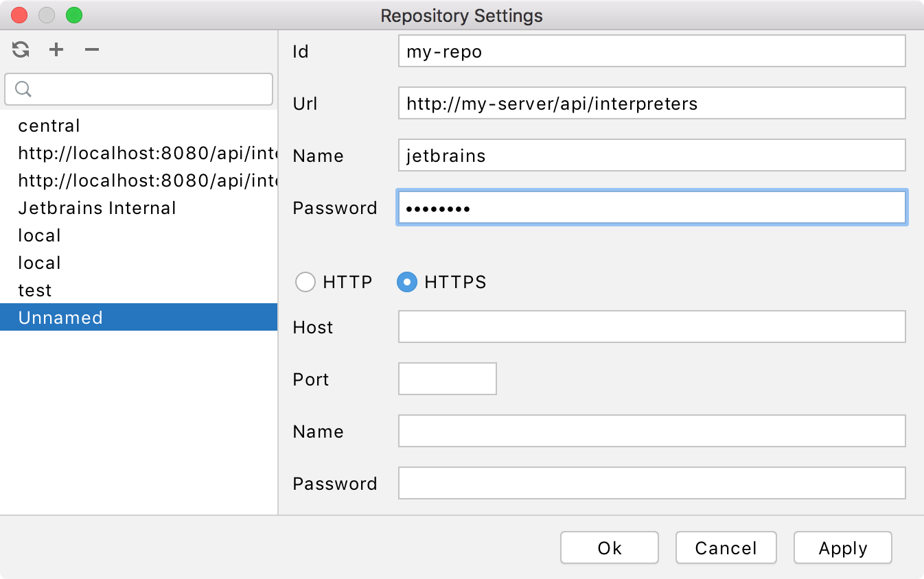Remove the selected repository

[x=91, y=49]
